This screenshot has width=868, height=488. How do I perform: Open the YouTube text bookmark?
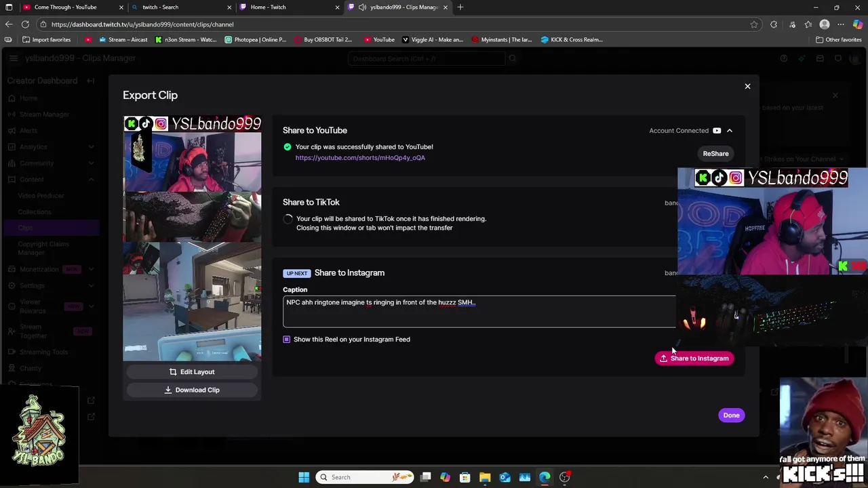[x=379, y=40]
